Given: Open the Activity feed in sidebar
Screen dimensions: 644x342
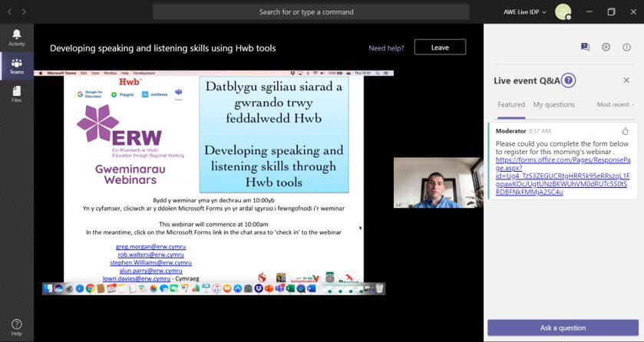Looking at the screenshot, I should pyautogui.click(x=16, y=38).
